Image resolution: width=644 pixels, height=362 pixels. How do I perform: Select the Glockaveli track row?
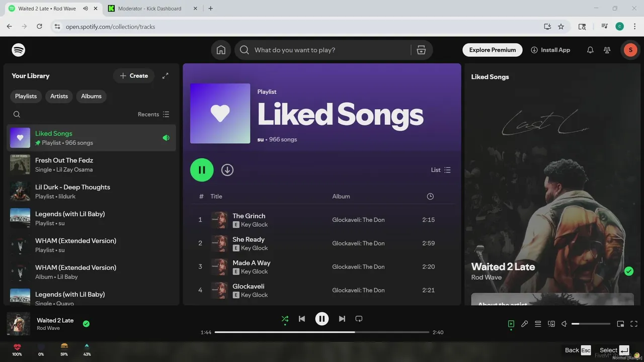pyautogui.click(x=323, y=290)
